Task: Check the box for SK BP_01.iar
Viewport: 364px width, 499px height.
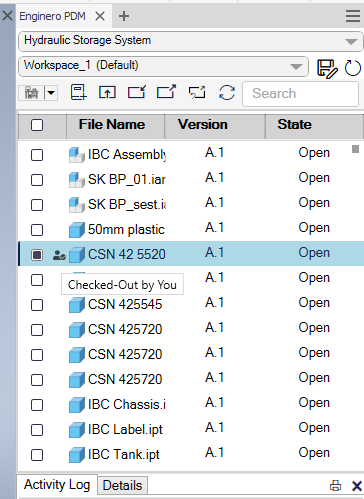Action: pyautogui.click(x=37, y=180)
